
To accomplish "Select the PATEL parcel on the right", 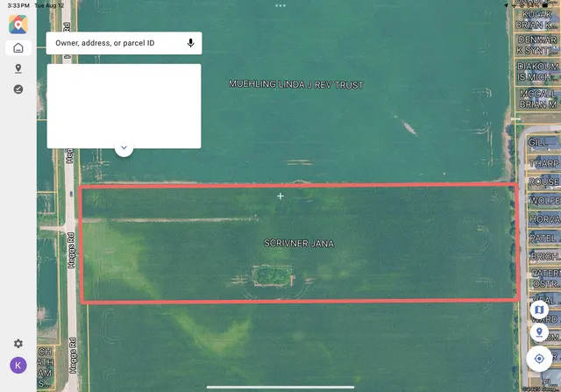I will (x=544, y=238).
